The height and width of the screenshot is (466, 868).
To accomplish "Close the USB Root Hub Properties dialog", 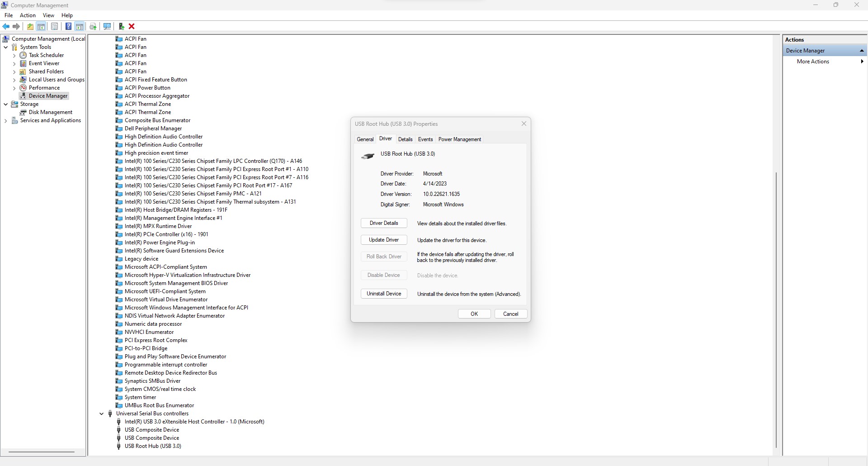I will click(524, 124).
